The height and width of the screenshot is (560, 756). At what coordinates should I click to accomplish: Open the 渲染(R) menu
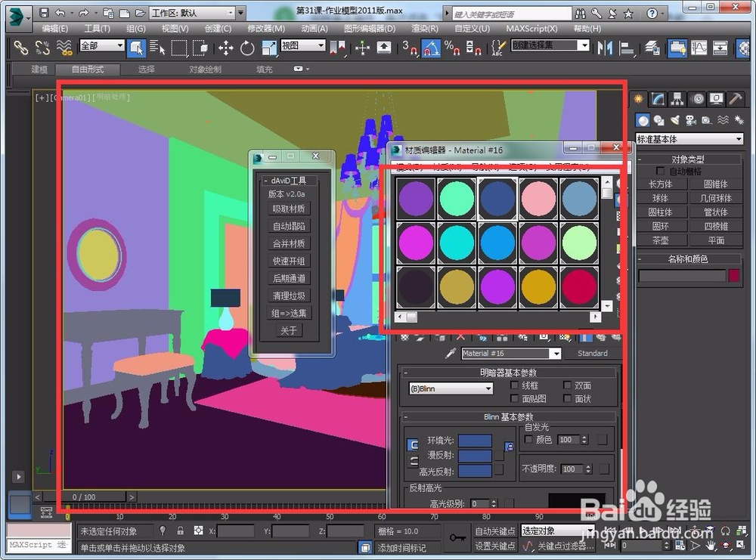(x=425, y=29)
